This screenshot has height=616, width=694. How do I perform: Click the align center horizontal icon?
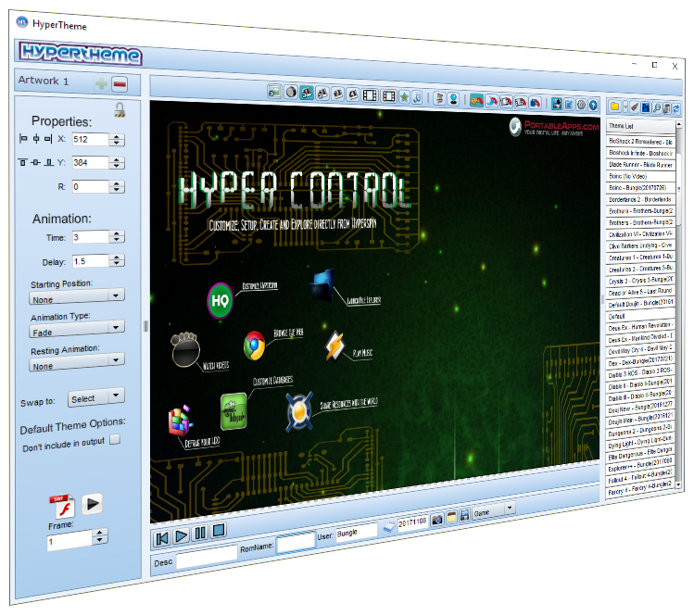(x=36, y=139)
